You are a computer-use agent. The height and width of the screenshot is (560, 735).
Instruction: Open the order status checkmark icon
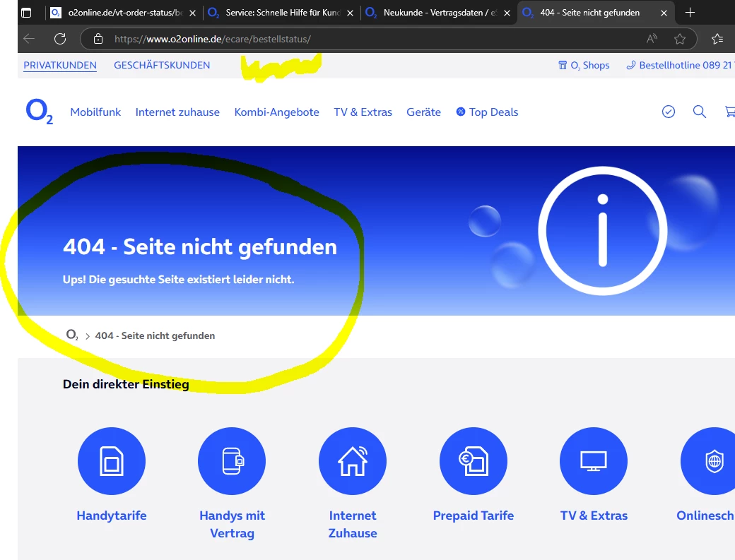tap(669, 112)
